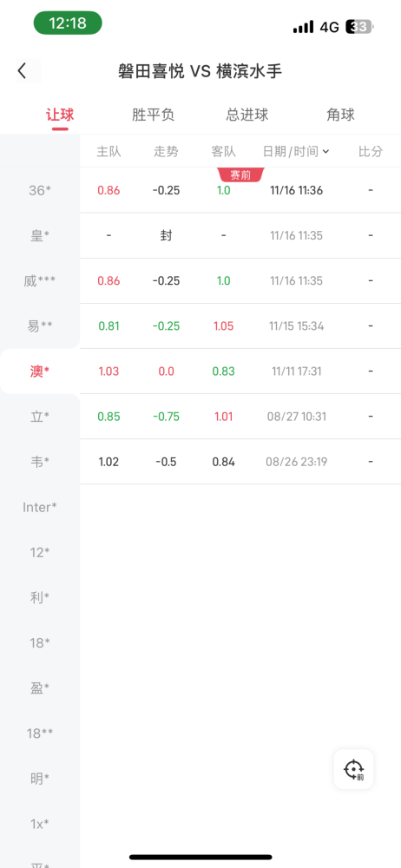
Task: Open the 总进球 tab
Action: [x=247, y=115]
